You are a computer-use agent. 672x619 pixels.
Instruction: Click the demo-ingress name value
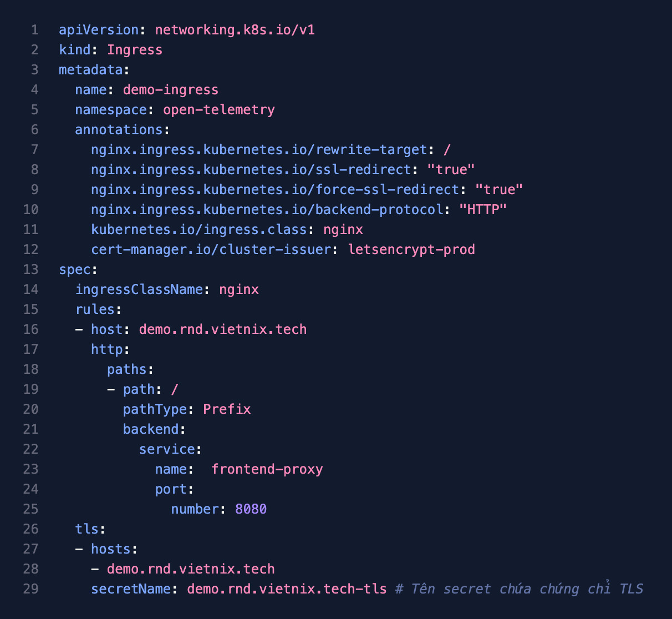[171, 90]
